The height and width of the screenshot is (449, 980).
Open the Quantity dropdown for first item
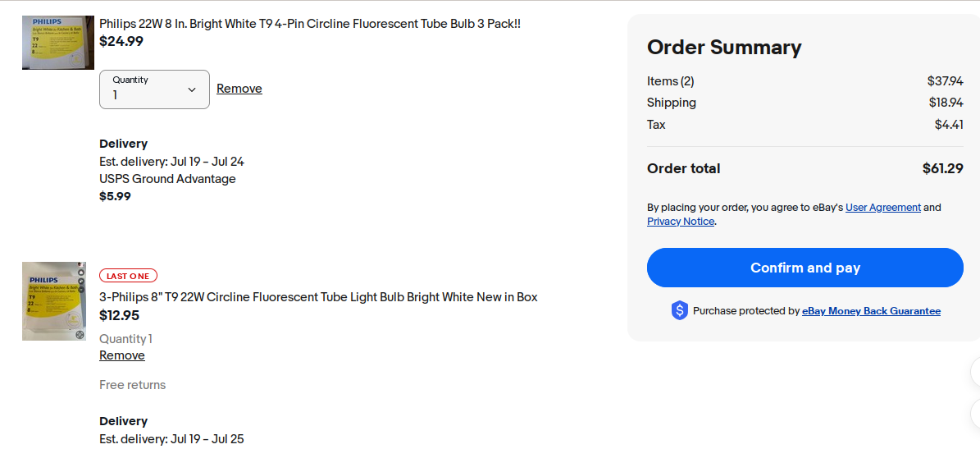coord(154,89)
